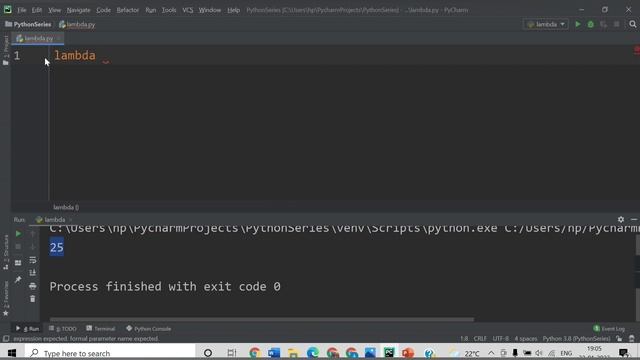
Task: Click the volume speaker tray icon
Action: click(x=539, y=353)
